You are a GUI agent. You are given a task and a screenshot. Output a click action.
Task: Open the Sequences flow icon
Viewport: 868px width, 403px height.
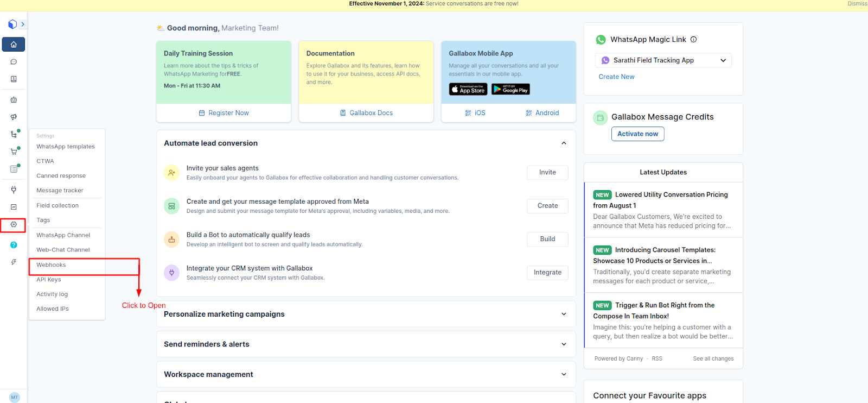tap(14, 134)
